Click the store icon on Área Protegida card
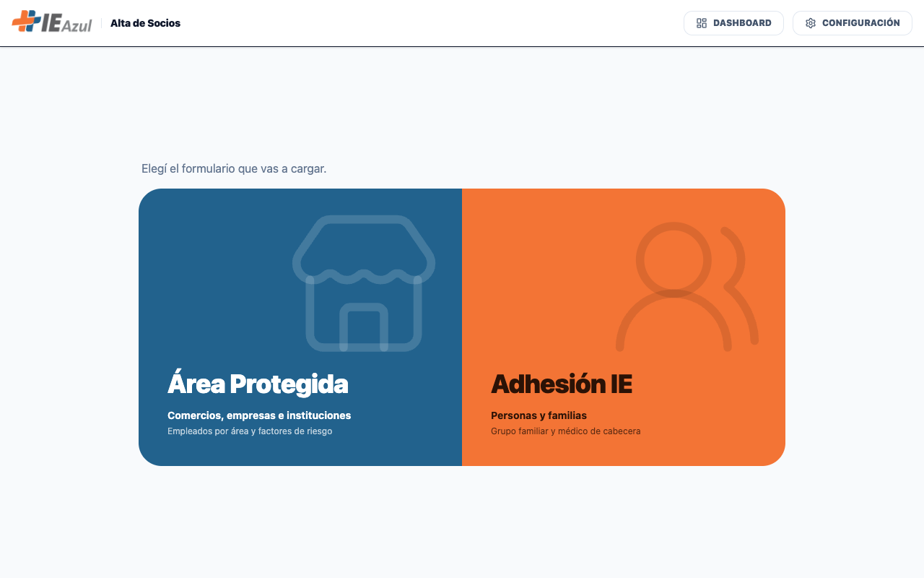 (x=364, y=283)
